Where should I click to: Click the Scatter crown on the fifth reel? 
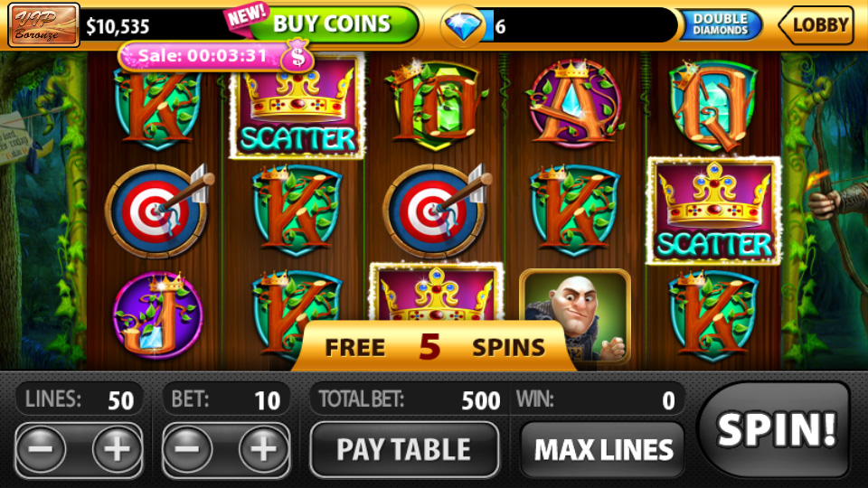coord(713,211)
